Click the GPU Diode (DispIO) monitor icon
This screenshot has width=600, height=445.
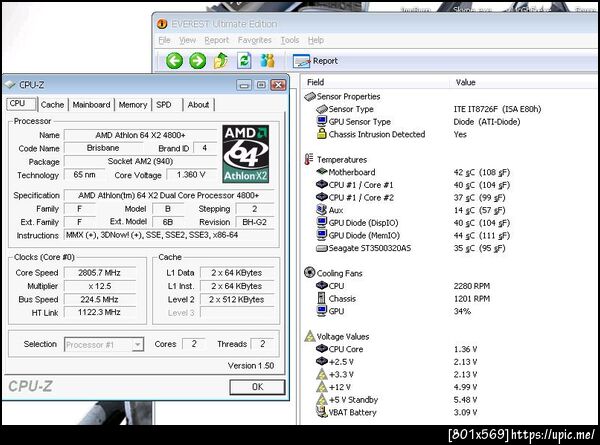pos(322,222)
